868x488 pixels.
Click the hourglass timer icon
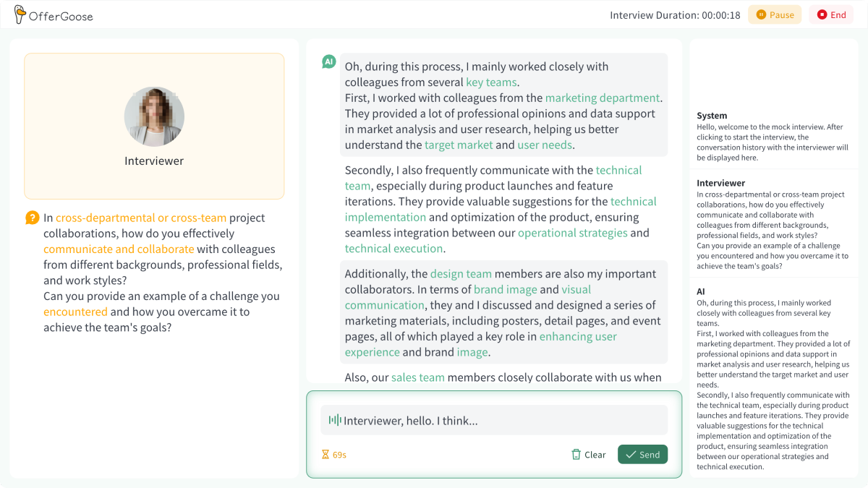coord(325,455)
